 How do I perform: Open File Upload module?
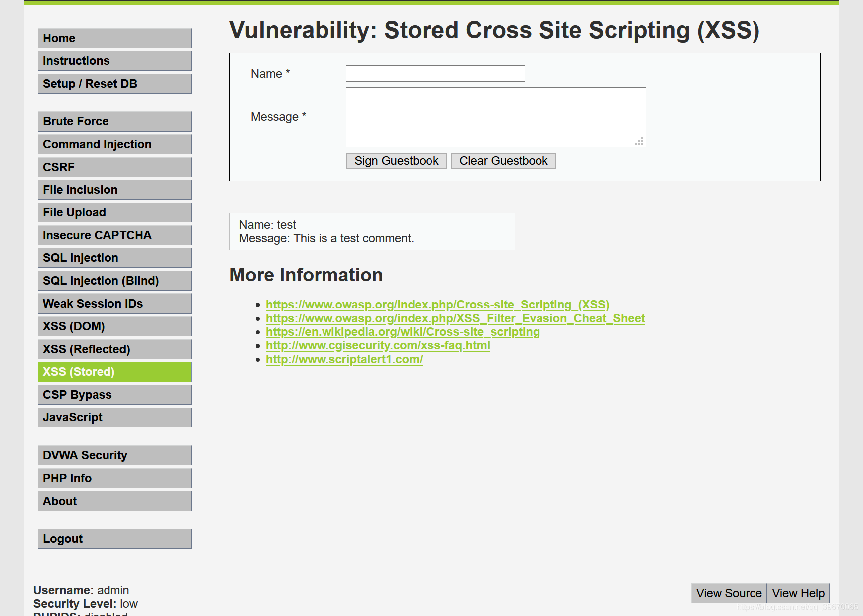point(114,212)
